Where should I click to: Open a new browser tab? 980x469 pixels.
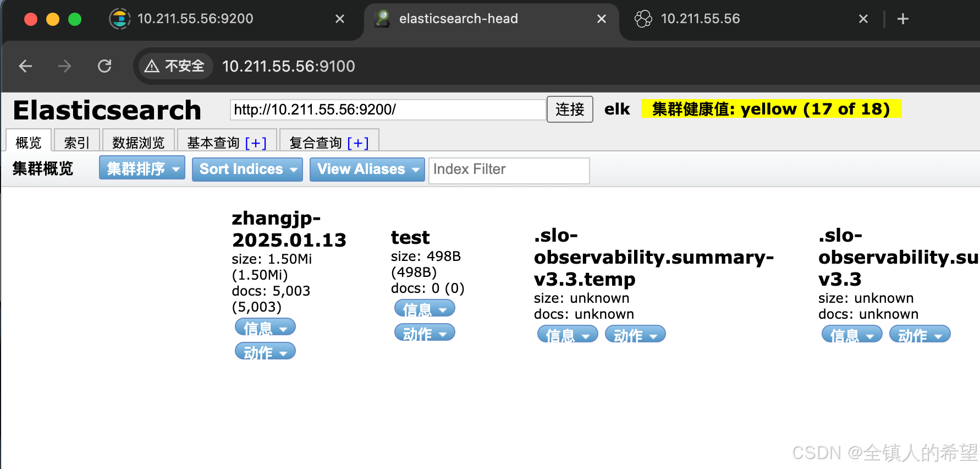(x=902, y=19)
